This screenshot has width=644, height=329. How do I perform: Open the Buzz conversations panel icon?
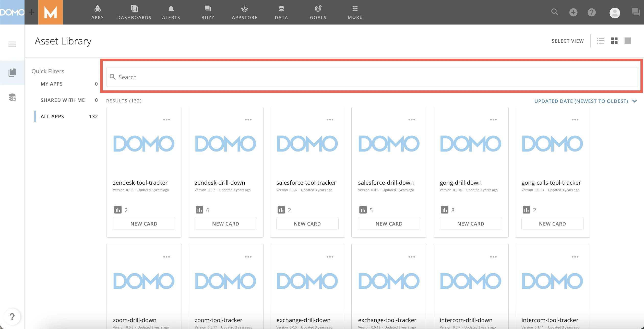(x=636, y=12)
